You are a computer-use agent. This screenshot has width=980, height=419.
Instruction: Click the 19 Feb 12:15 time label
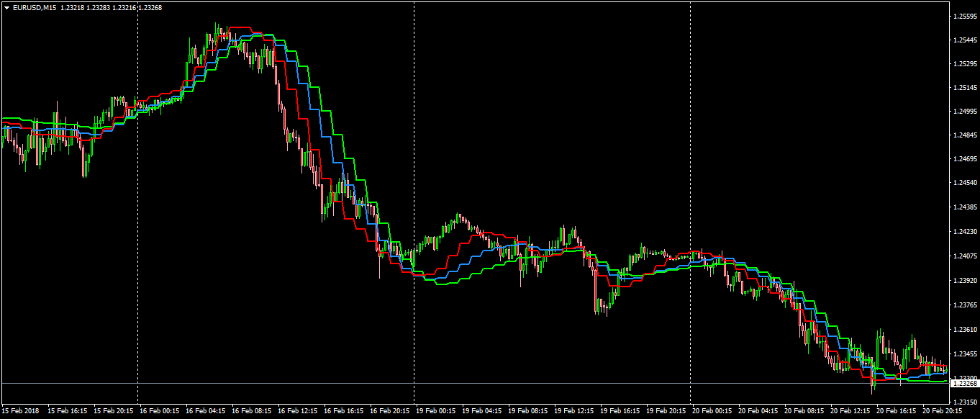(x=574, y=411)
